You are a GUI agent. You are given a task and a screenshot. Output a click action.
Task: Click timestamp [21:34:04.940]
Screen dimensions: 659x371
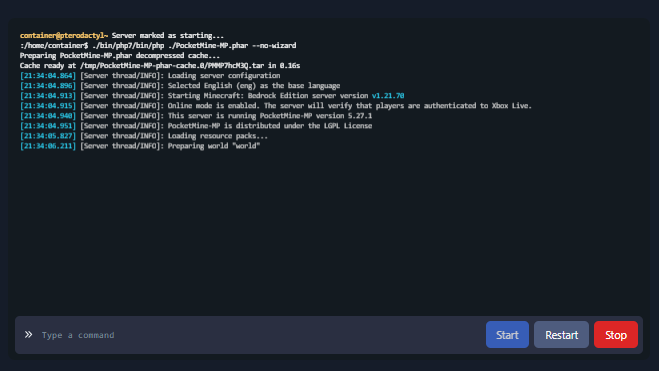click(x=48, y=116)
